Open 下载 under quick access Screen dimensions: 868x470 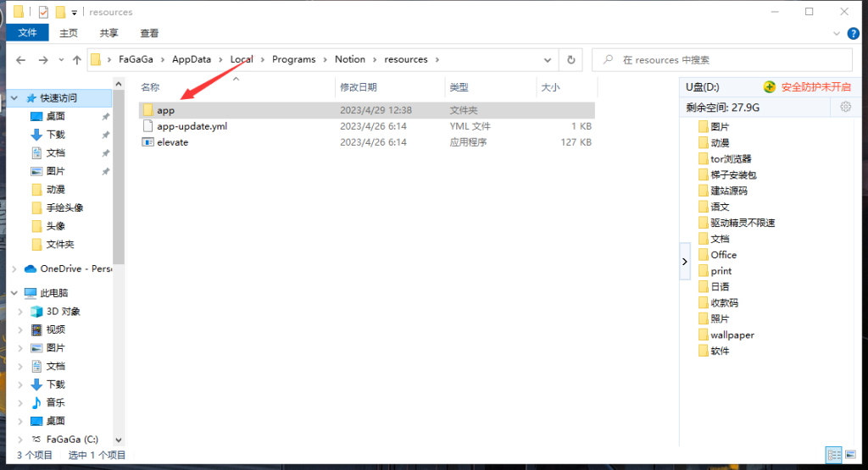coord(55,135)
